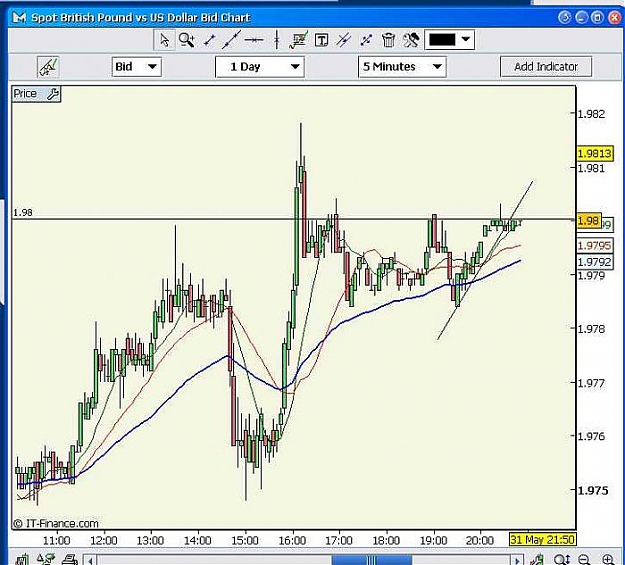Choose the short line segment drawing tool
625x565 pixels.
pos(209,40)
